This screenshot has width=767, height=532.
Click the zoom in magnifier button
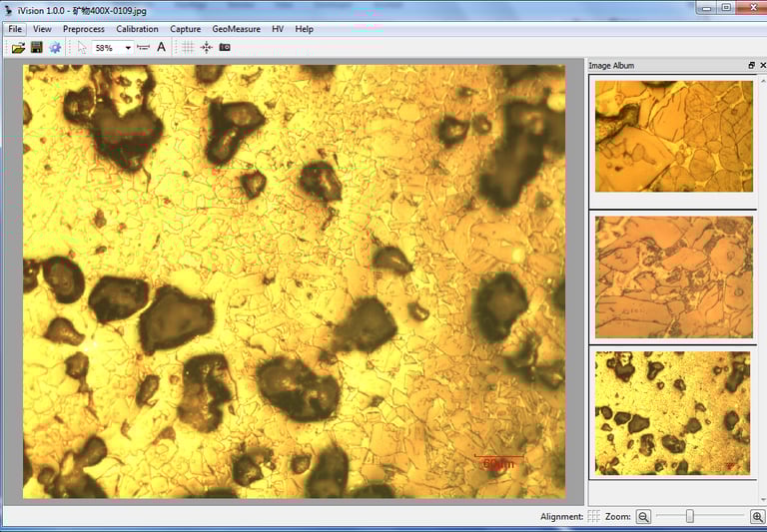pyautogui.click(x=757, y=516)
